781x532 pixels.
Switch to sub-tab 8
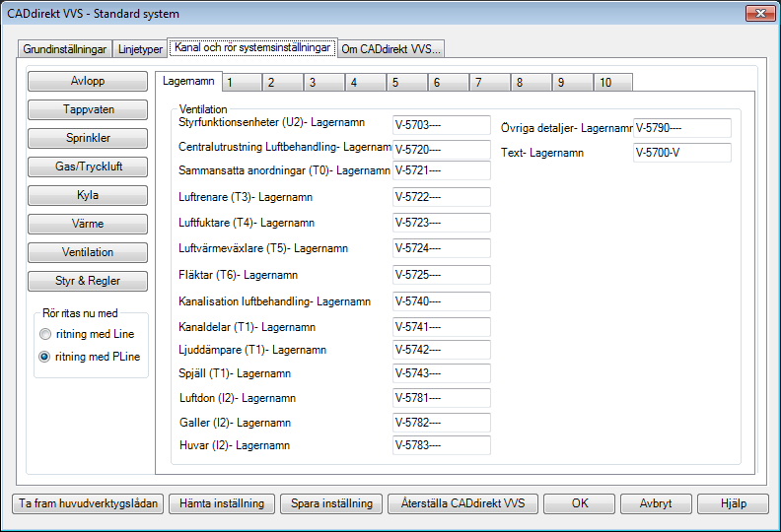pos(532,83)
